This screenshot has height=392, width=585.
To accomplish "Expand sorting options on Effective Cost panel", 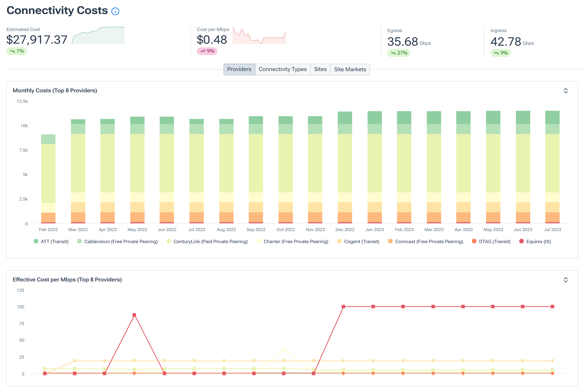I will pyautogui.click(x=566, y=280).
